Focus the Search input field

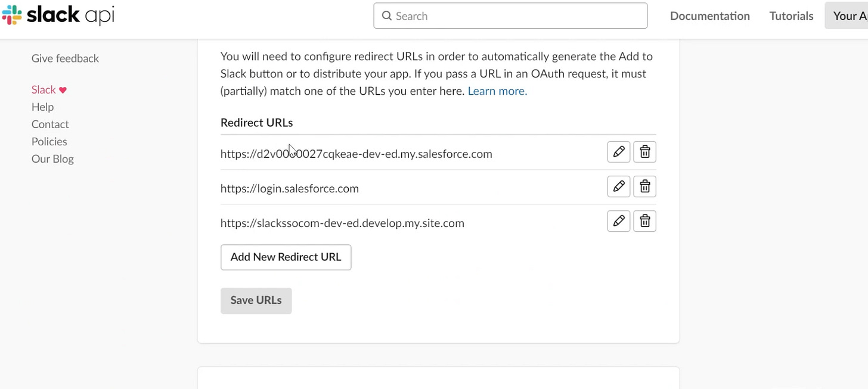510,16
